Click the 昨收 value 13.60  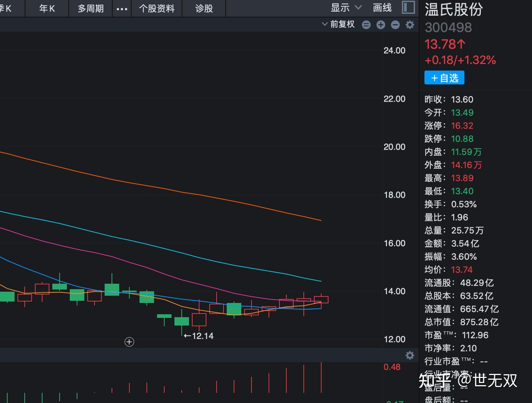click(462, 99)
